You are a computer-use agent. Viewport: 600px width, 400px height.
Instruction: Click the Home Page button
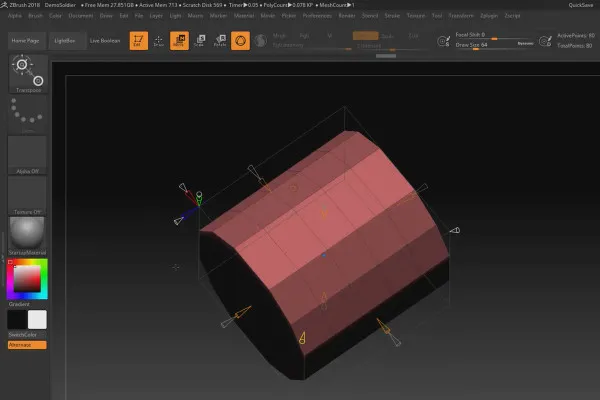(x=25, y=41)
